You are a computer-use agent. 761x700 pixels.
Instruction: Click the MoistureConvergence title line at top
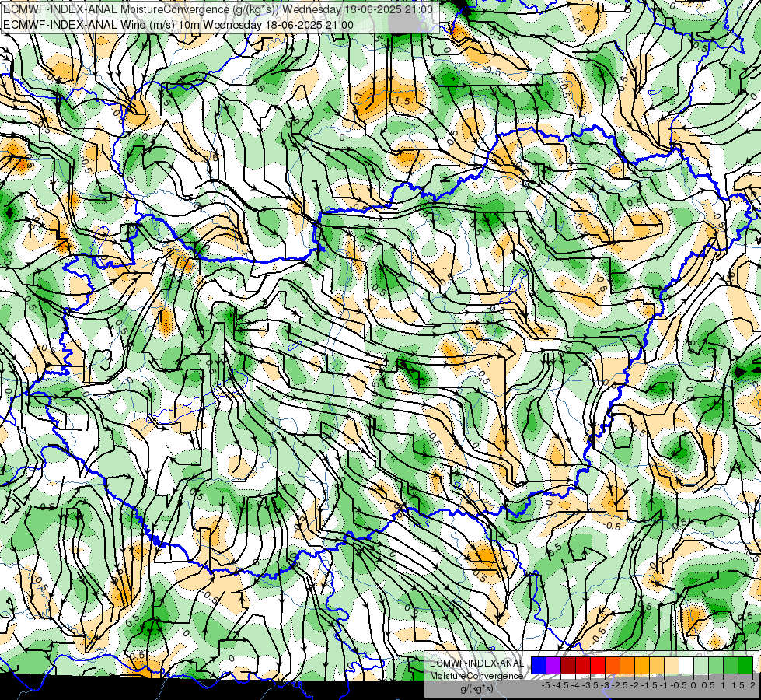pos(218,9)
